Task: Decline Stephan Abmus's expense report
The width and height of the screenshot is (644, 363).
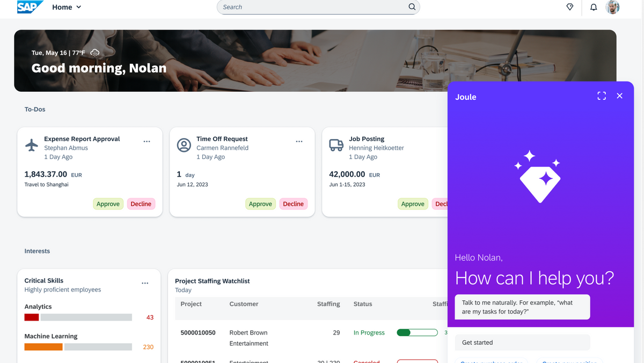Action: pyautogui.click(x=141, y=204)
